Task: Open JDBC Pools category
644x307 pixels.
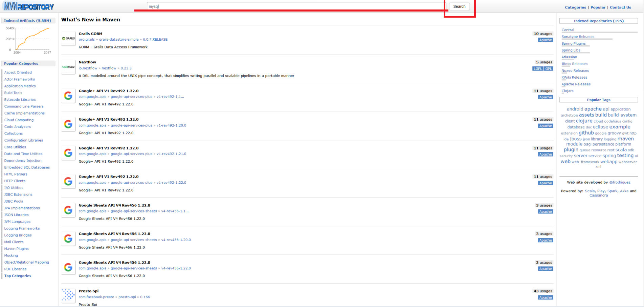Action: [14, 201]
